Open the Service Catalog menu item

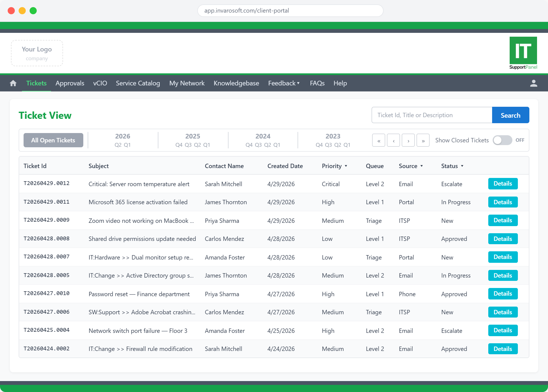(x=138, y=83)
